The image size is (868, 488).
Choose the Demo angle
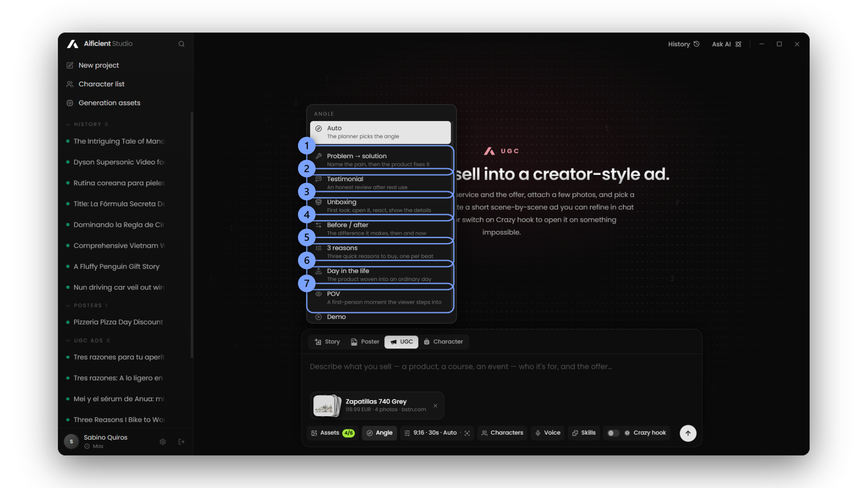[x=380, y=317]
